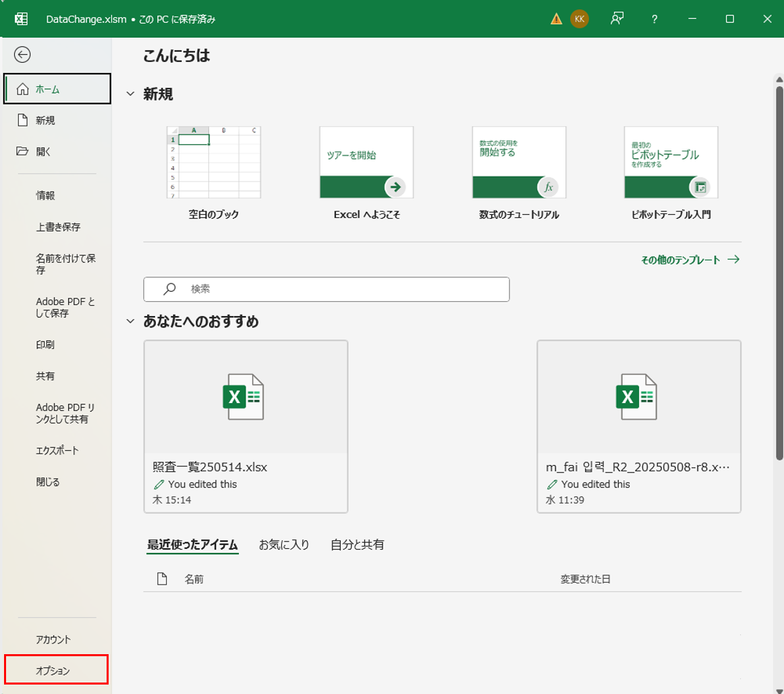Open Help with the question mark icon

654,19
